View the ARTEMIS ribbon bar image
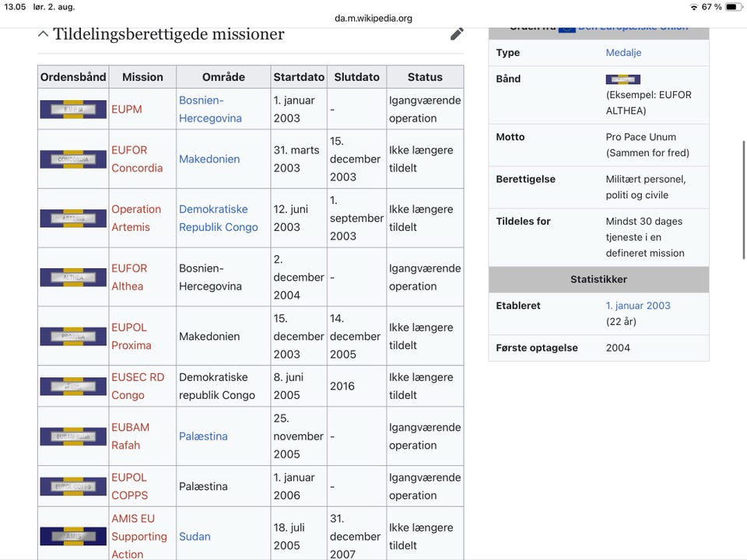The height and width of the screenshot is (560, 747). tap(73, 219)
